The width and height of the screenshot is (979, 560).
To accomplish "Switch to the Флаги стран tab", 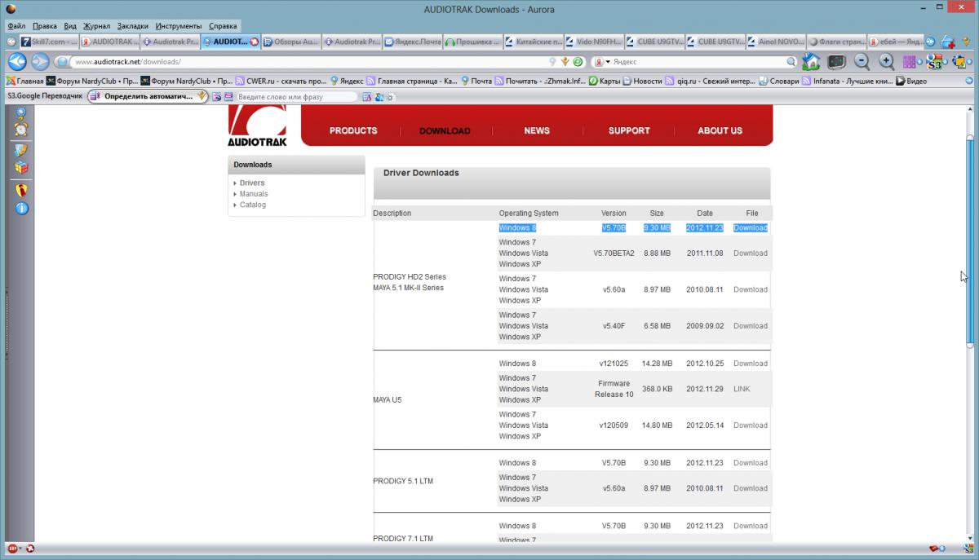I will [835, 41].
